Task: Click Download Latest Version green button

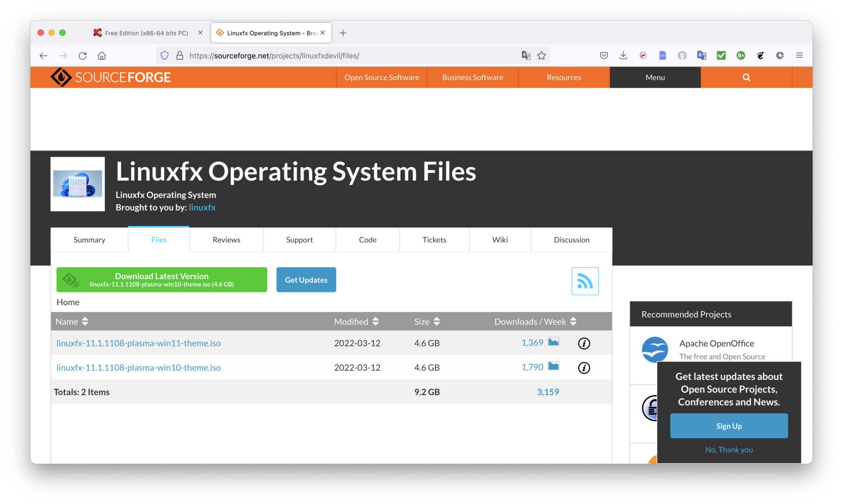Action: coord(162,280)
